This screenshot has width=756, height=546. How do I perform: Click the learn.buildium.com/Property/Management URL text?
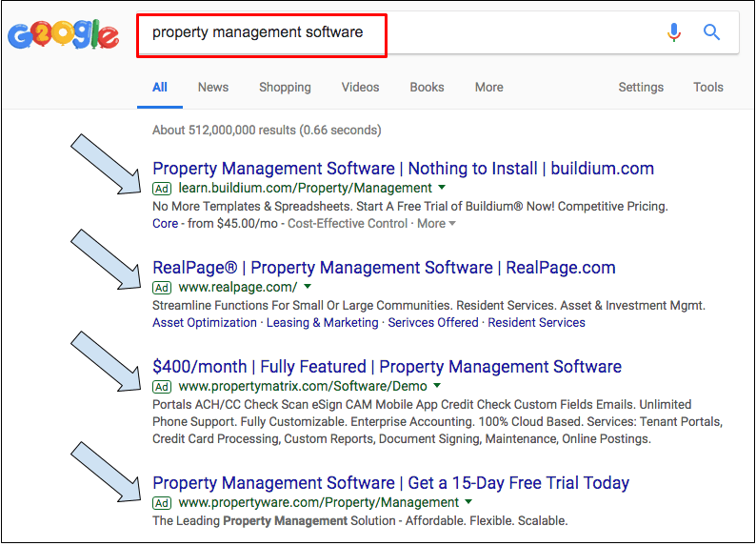[306, 188]
